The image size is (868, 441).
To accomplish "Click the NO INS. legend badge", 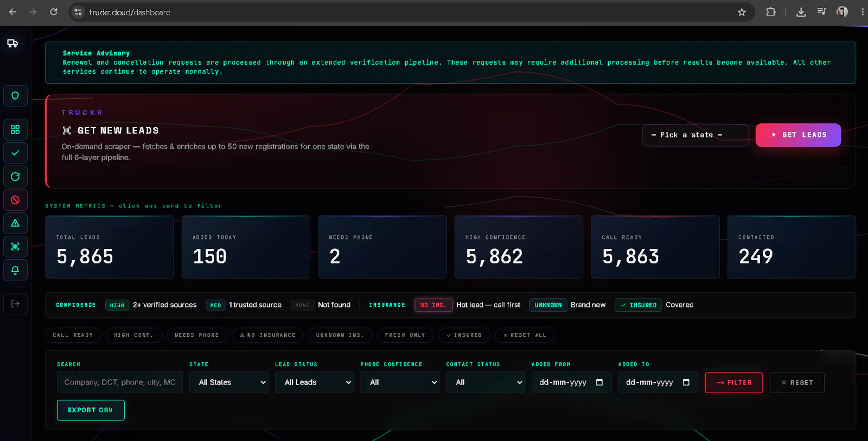I will tap(433, 305).
